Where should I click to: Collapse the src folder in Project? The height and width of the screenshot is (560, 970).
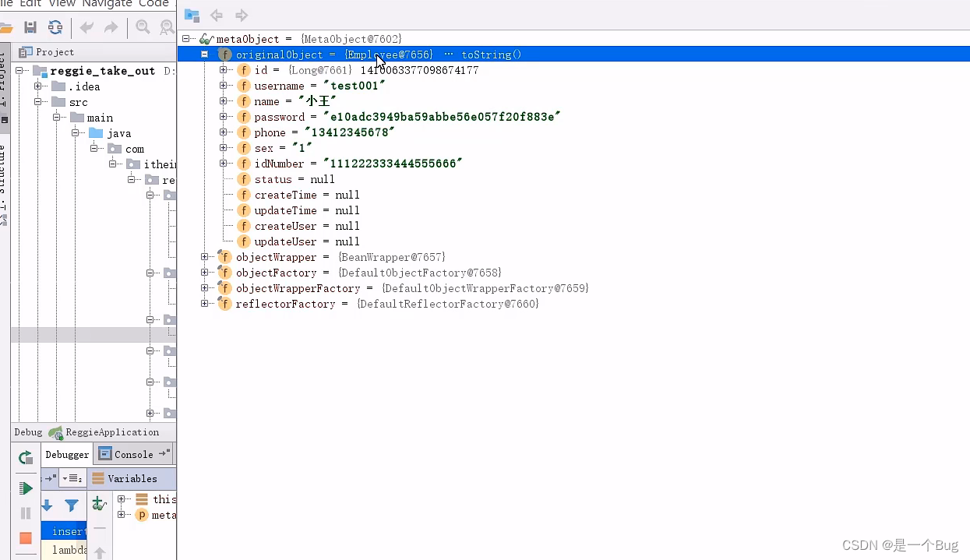(37, 102)
